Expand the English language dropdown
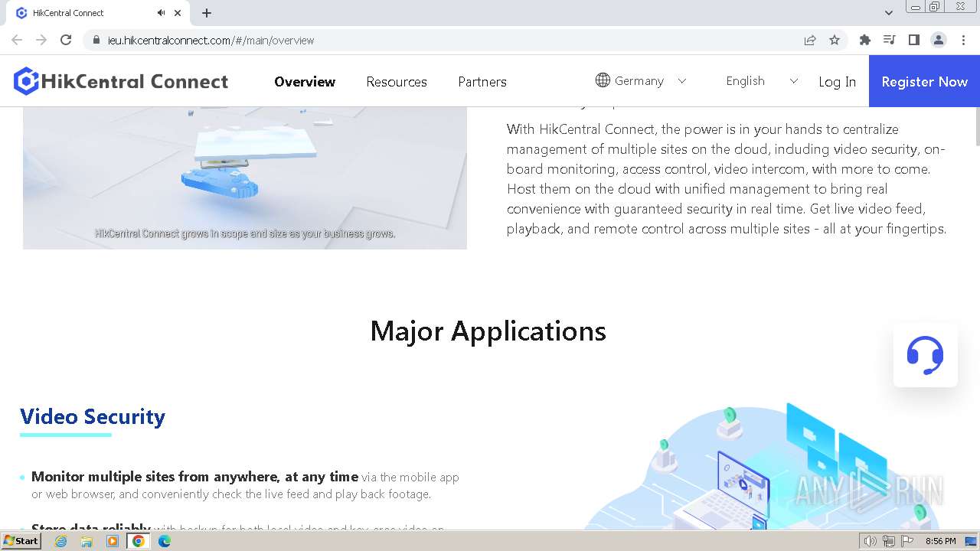Viewport: 980px width, 551px height. pyautogui.click(x=793, y=80)
